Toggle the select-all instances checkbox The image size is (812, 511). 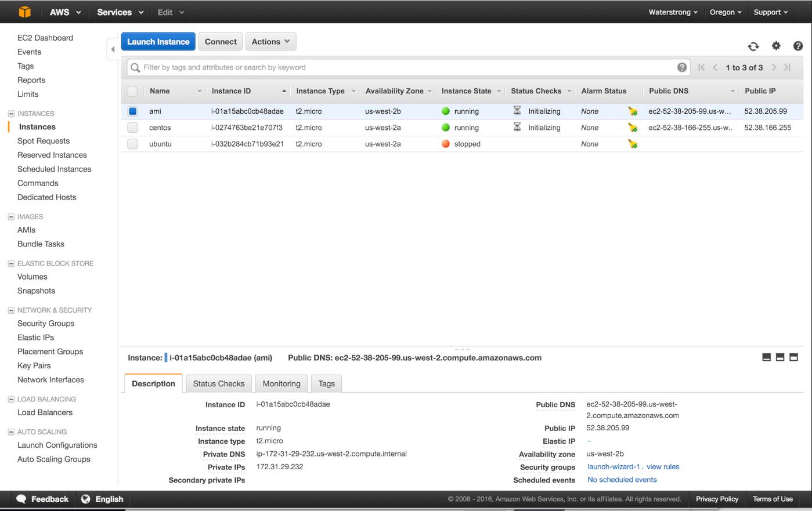pyautogui.click(x=132, y=91)
